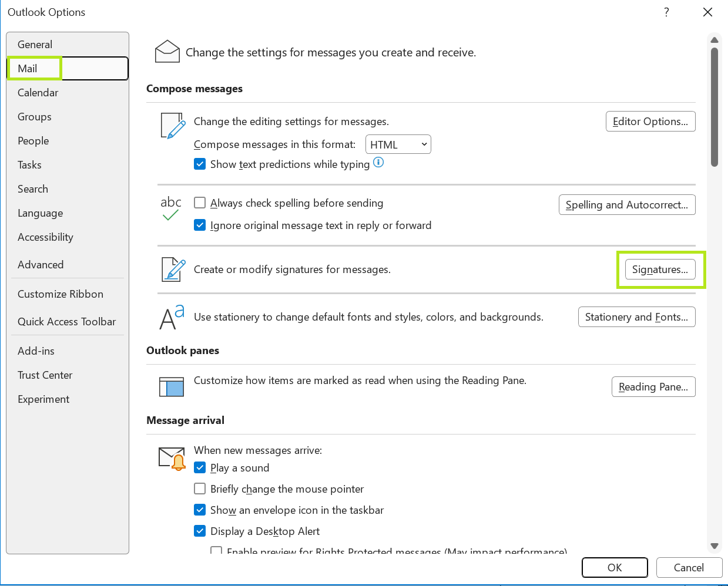Cancel the Outlook Options dialog
The height and width of the screenshot is (586, 728).
point(689,568)
